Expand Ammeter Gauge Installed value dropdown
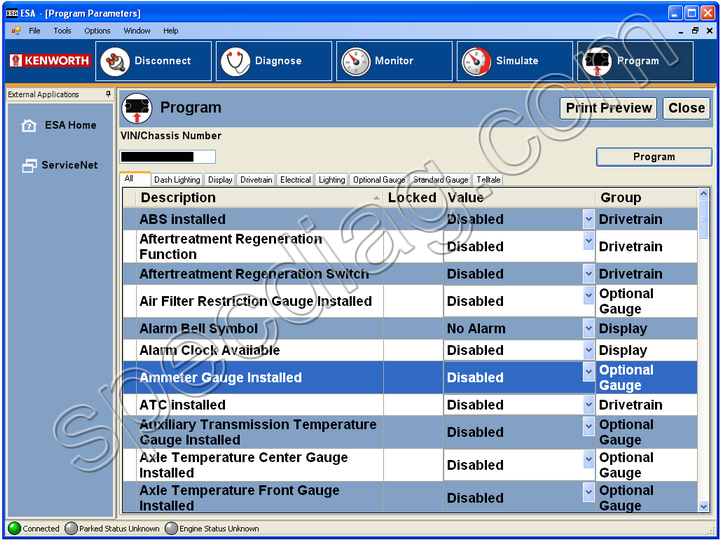720x540 pixels. 588,371
